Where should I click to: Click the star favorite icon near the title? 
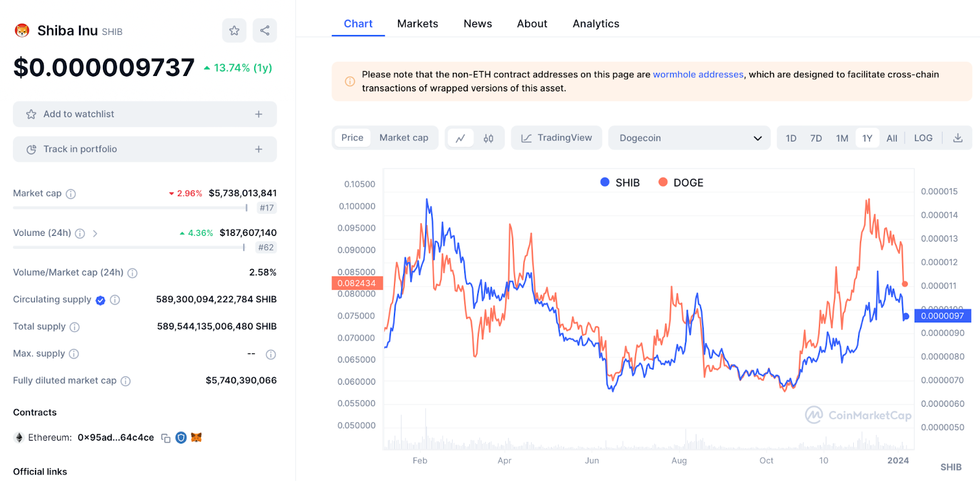coord(234,31)
